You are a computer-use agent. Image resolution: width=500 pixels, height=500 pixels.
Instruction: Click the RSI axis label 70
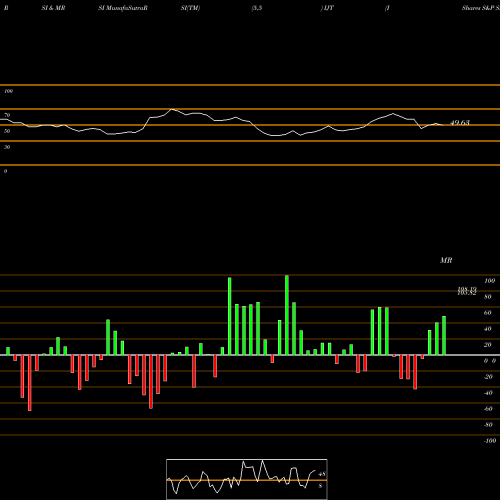coord(7,115)
